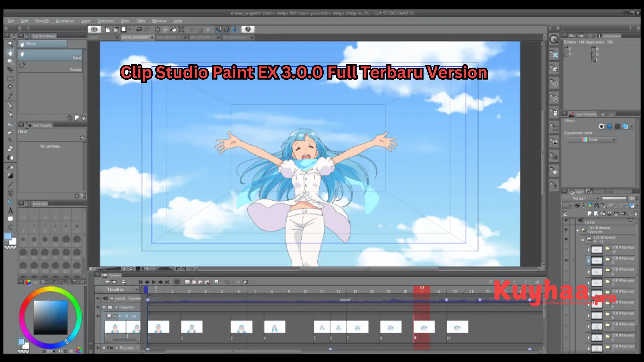644x362 pixels.
Task: Click the Layer color effect icon
Action: (626, 126)
